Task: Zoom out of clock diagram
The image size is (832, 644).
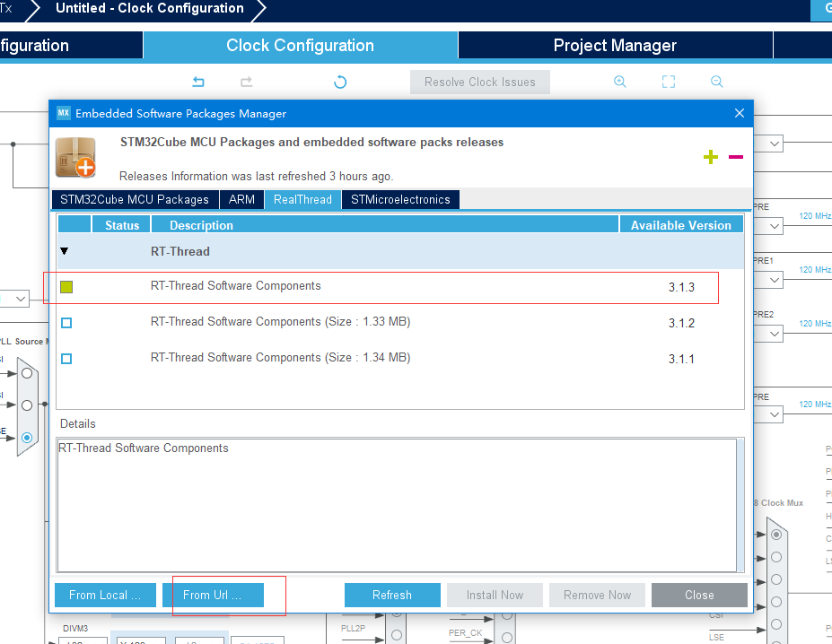Action: pyautogui.click(x=717, y=82)
